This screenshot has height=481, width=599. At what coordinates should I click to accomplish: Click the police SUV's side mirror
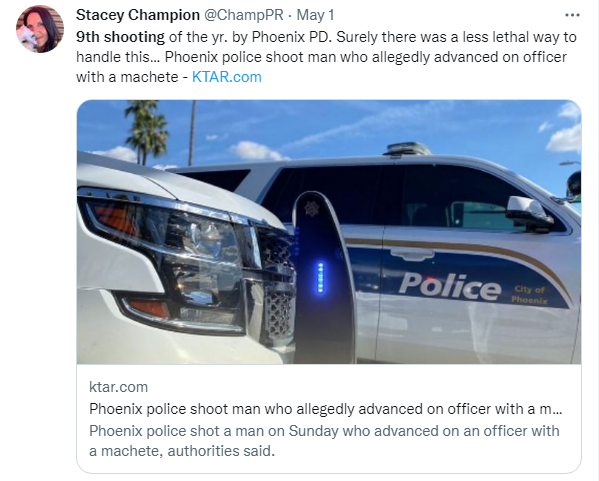530,214
